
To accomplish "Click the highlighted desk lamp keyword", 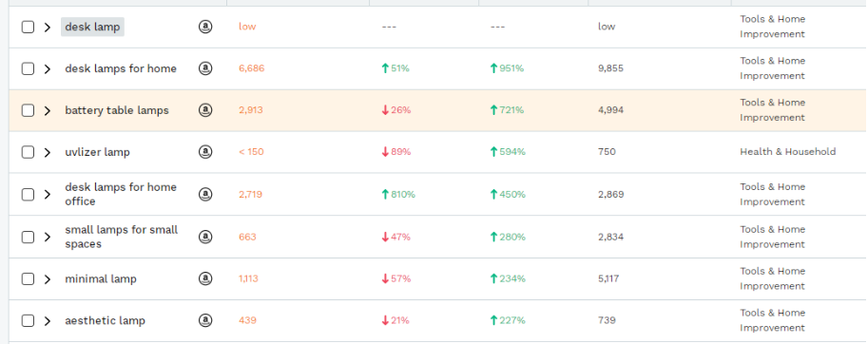I will point(92,27).
